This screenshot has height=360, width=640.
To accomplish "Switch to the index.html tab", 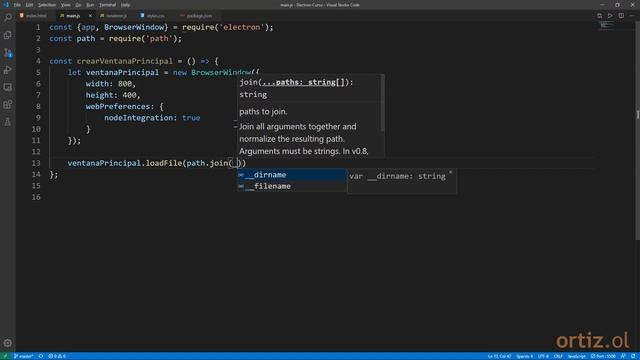I will 36,16.
